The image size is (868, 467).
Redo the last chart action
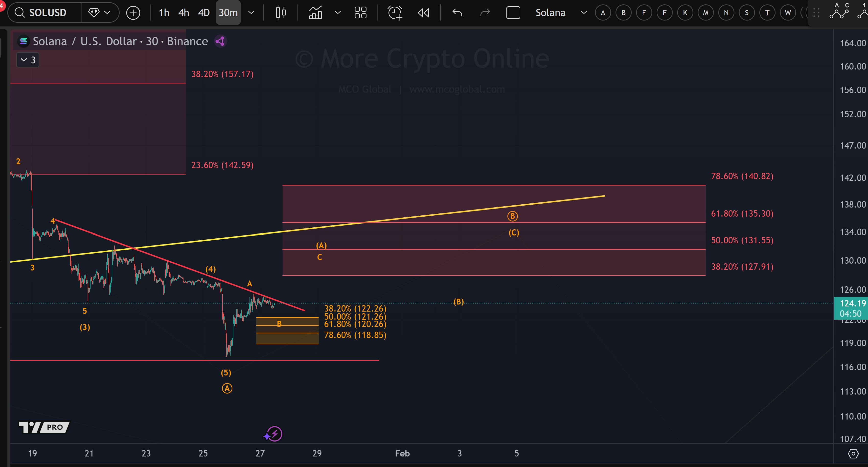[485, 12]
